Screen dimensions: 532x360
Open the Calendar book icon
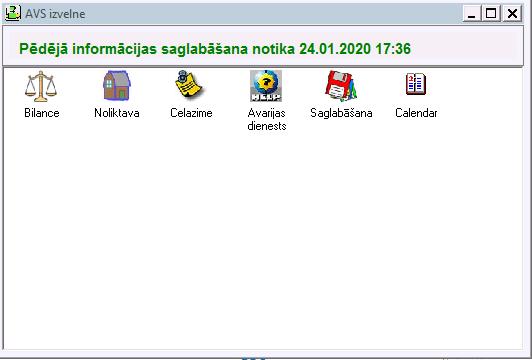[x=416, y=84]
